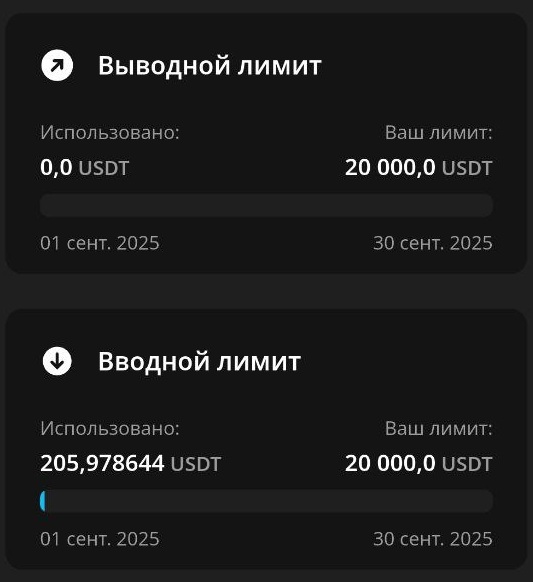
Task: Click the 205,978644 USDT used amount
Action: point(131,463)
